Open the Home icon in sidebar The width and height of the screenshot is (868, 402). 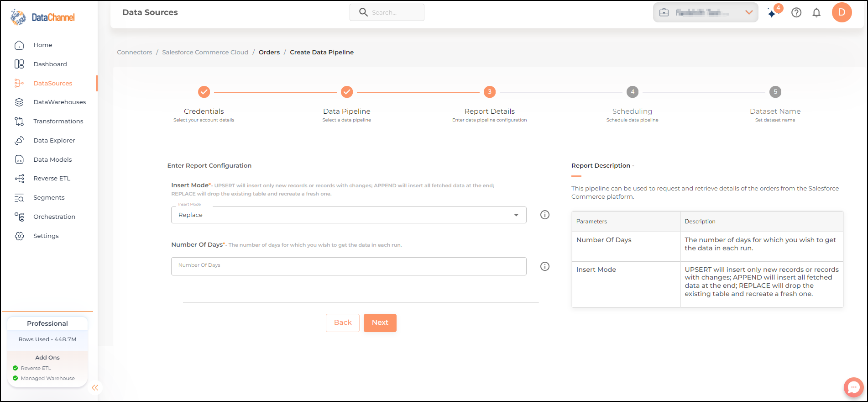(19, 45)
